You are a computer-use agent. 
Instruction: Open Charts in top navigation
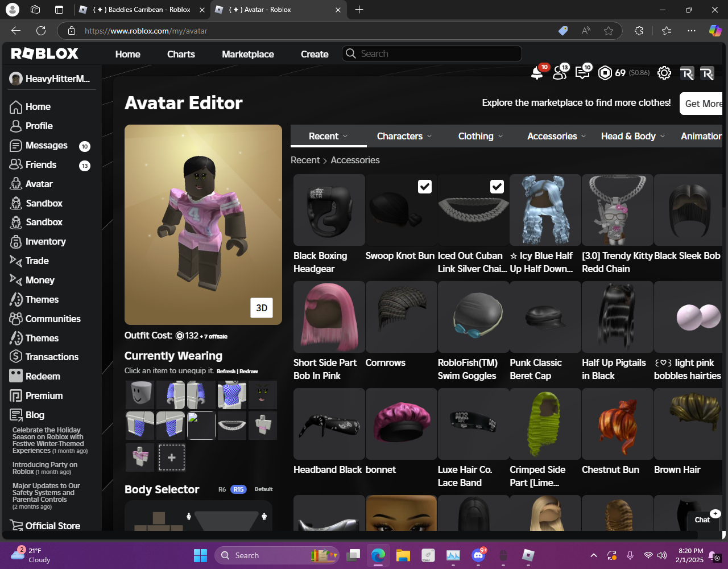[181, 54]
